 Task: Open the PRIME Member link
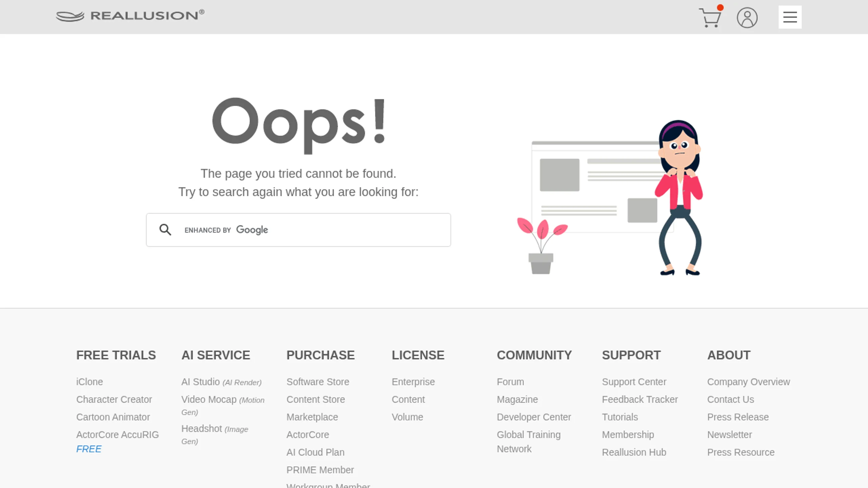pyautogui.click(x=320, y=470)
